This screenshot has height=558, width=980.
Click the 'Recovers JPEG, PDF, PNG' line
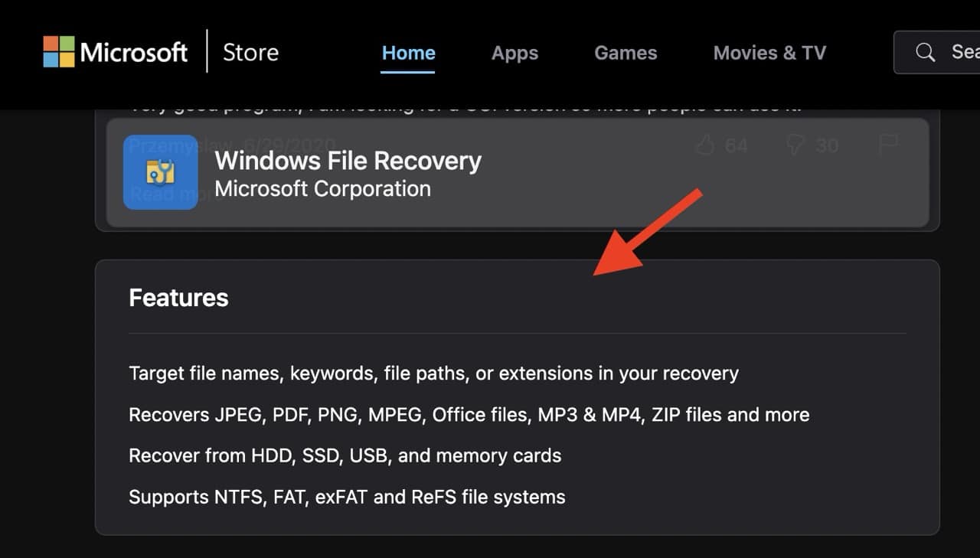pos(469,415)
